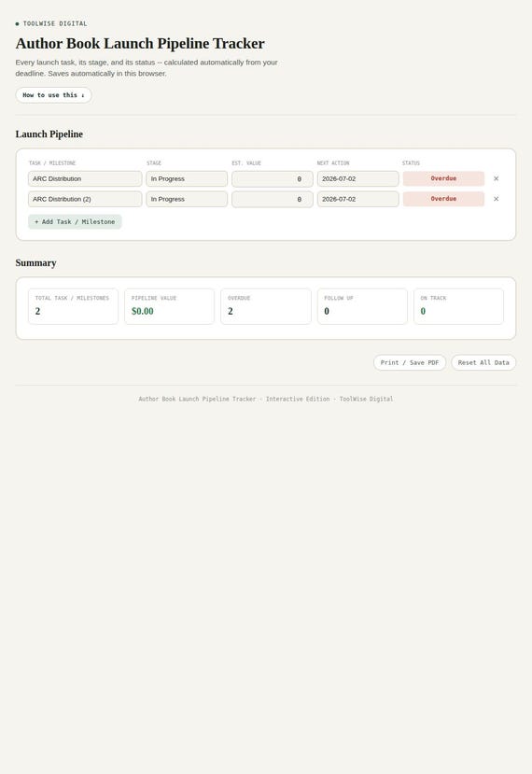The width and height of the screenshot is (532, 774).
Task: Select the Total Task / Milestones summary card
Action: pyautogui.click(x=73, y=306)
